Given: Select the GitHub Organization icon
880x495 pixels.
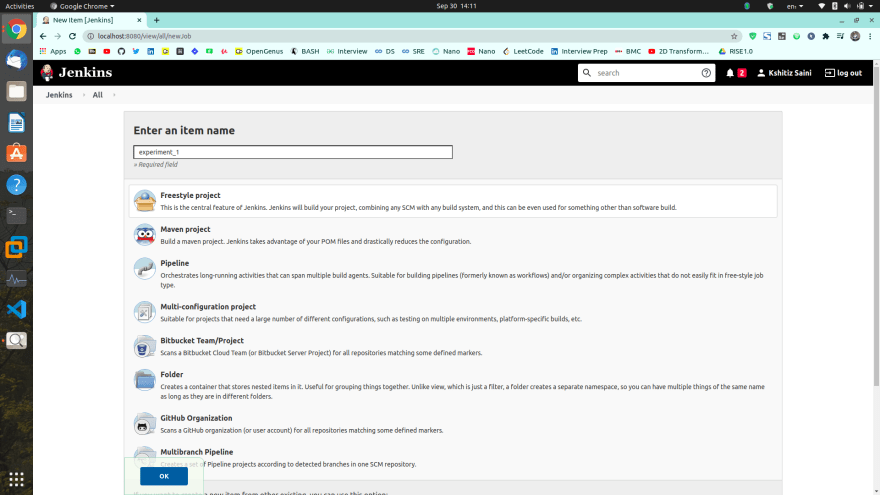Looking at the screenshot, I should 145,424.
